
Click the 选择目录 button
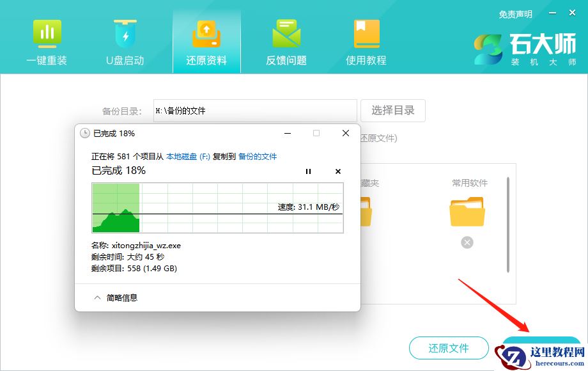click(x=392, y=110)
